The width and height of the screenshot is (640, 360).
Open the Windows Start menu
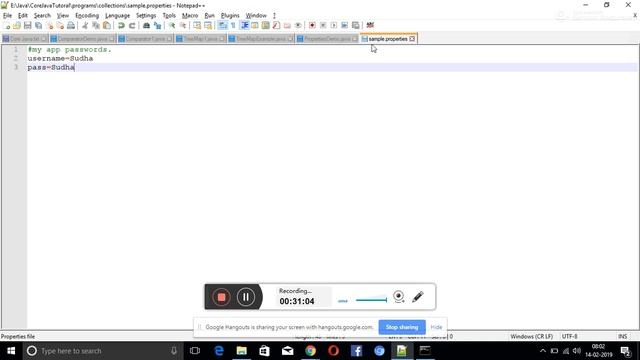(x=11, y=351)
